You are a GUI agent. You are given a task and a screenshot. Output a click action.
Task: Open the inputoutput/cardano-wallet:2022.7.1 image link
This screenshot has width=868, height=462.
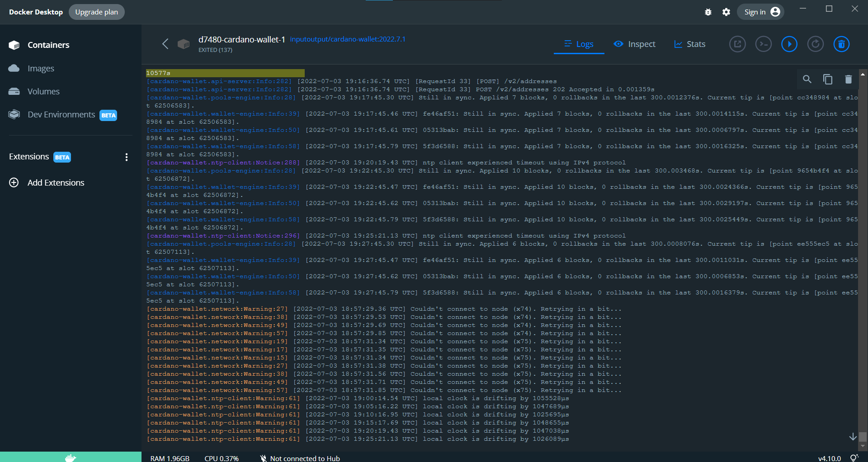tap(348, 39)
